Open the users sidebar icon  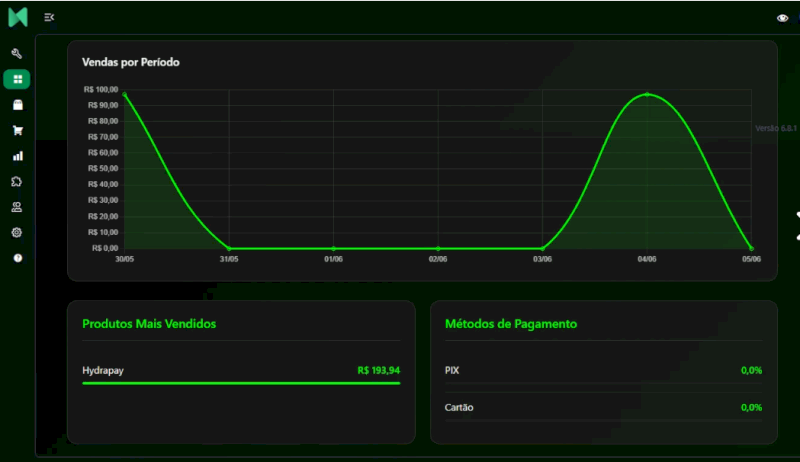(x=17, y=207)
